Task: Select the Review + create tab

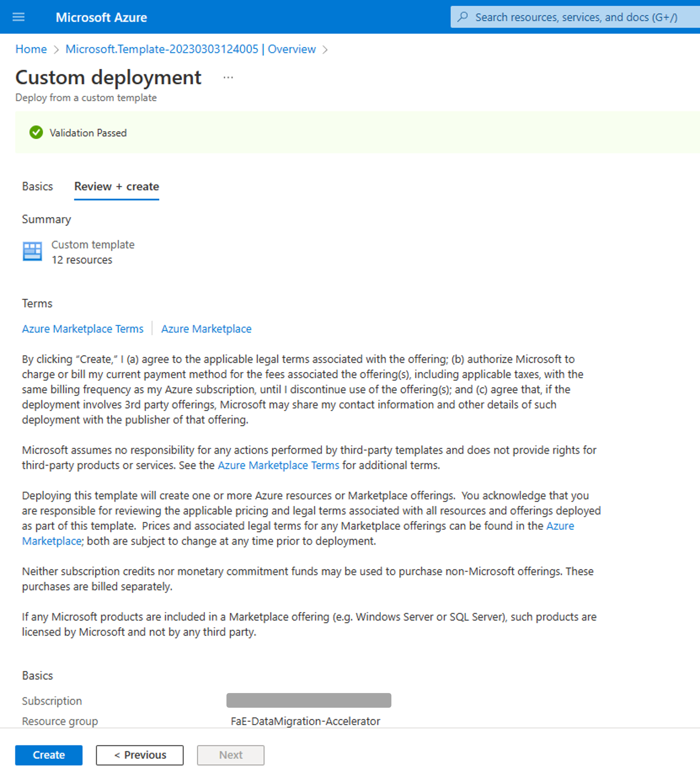Action: (x=117, y=186)
